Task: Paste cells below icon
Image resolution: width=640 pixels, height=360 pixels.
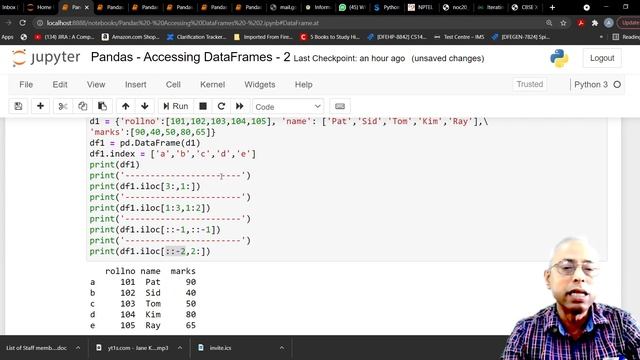Action: pos(102,106)
